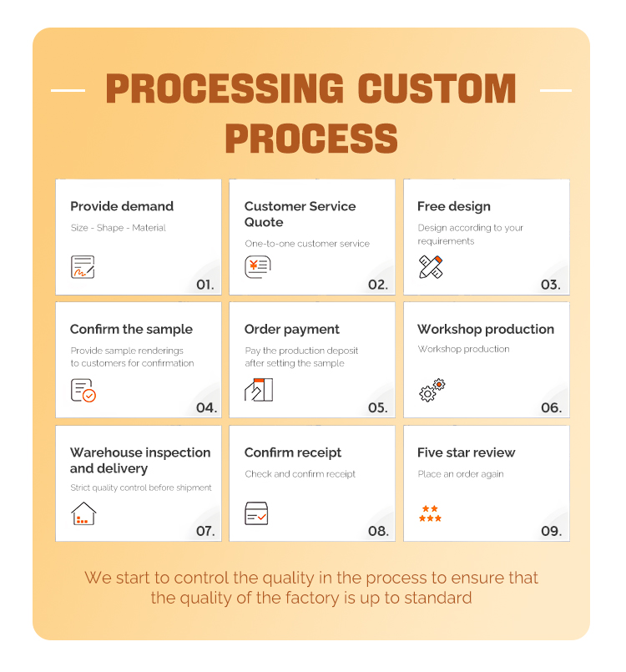Click step number 01. label
626x672 pixels.
tap(205, 285)
